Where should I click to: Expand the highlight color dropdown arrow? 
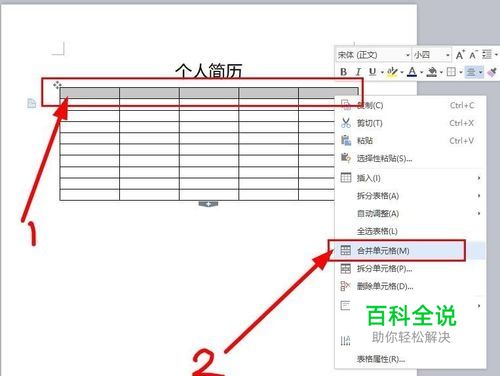click(x=402, y=72)
